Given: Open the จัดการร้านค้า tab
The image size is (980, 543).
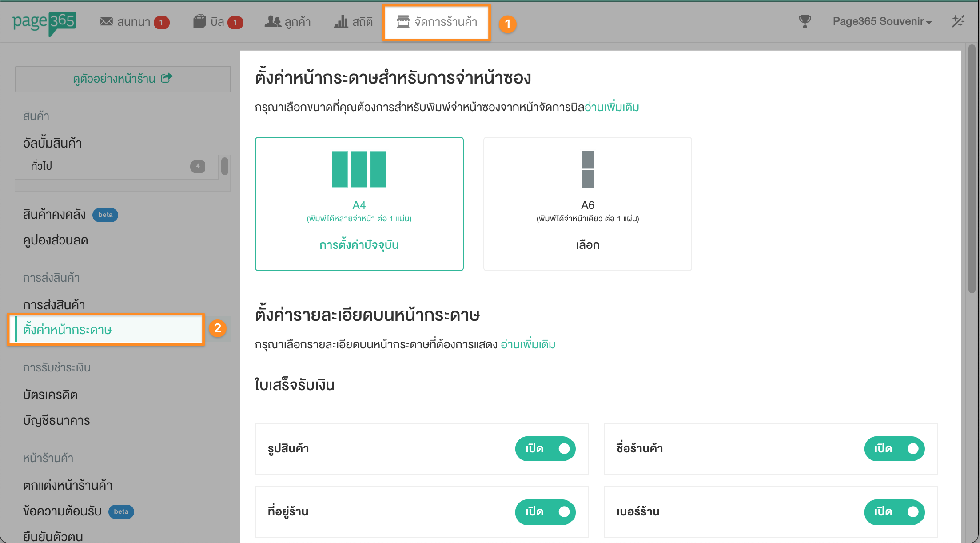Looking at the screenshot, I should coord(437,22).
